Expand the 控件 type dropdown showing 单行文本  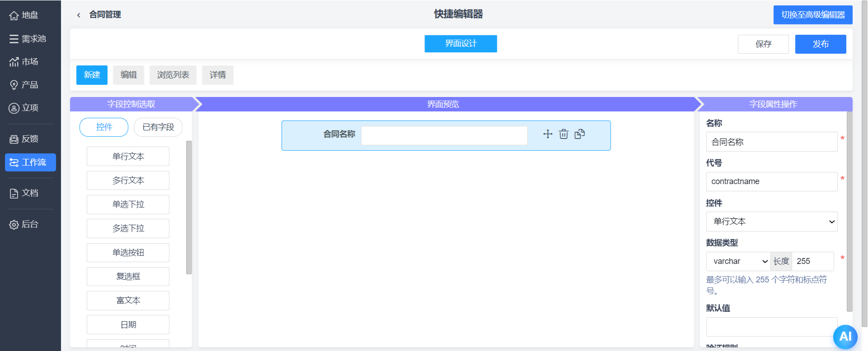tap(772, 222)
